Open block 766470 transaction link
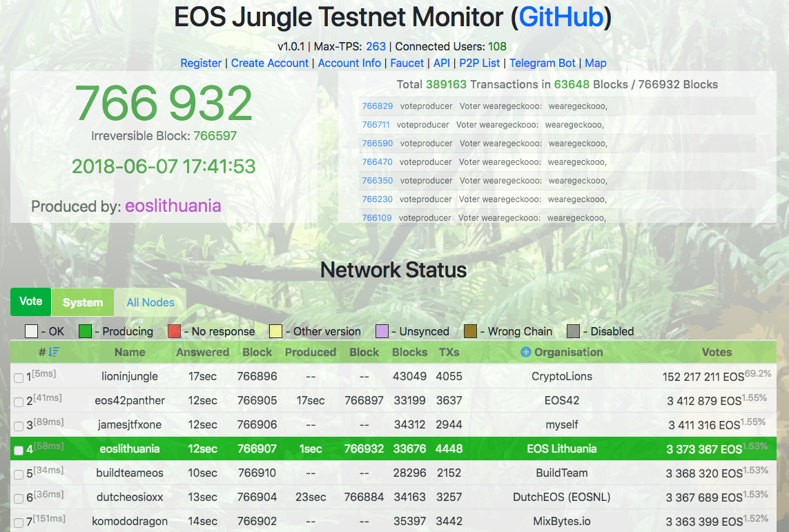 [x=378, y=162]
